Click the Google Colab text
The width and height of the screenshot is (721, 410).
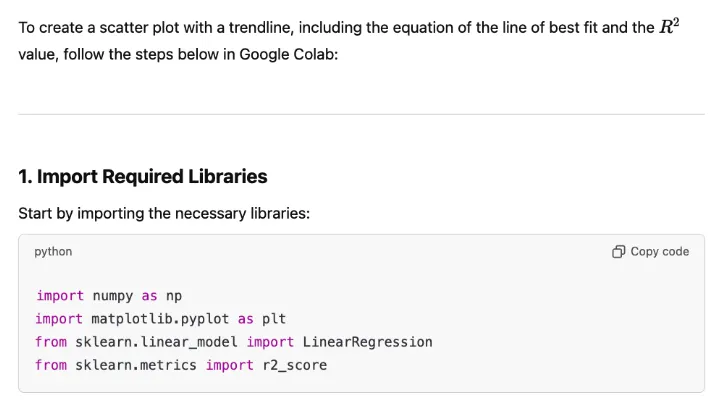tap(288, 54)
